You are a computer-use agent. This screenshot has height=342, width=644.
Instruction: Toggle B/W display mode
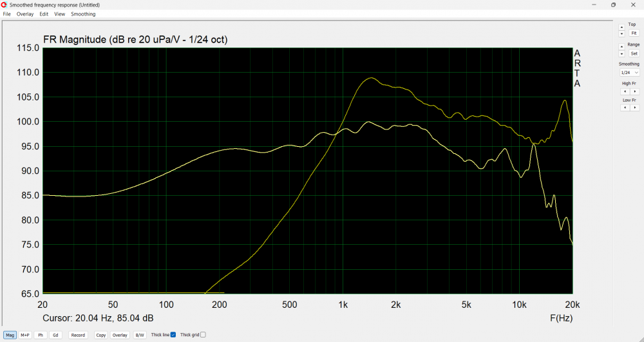point(140,335)
